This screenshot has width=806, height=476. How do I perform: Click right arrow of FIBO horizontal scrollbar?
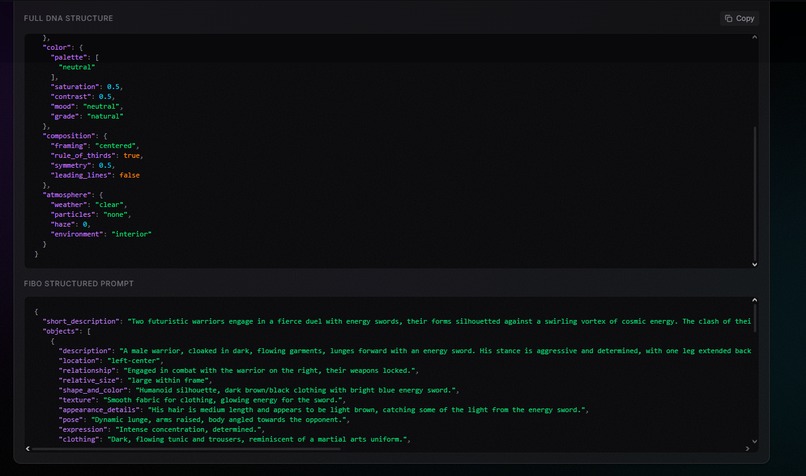coord(747,449)
